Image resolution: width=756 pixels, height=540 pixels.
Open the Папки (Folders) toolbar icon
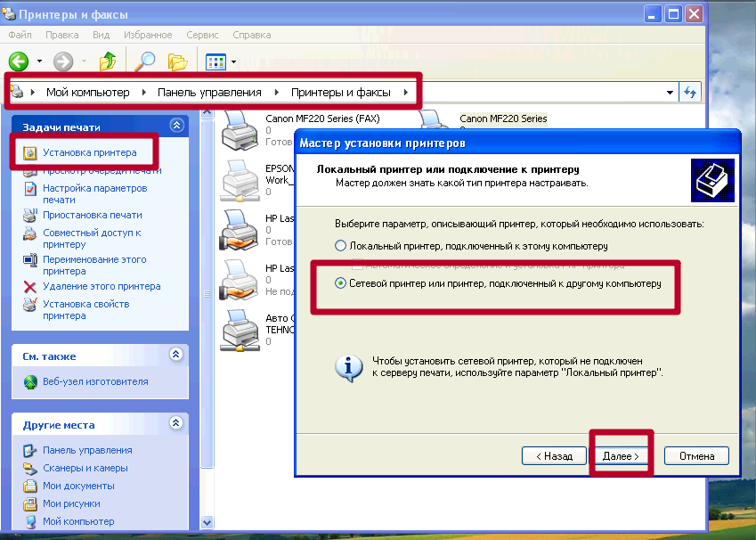click(x=177, y=61)
